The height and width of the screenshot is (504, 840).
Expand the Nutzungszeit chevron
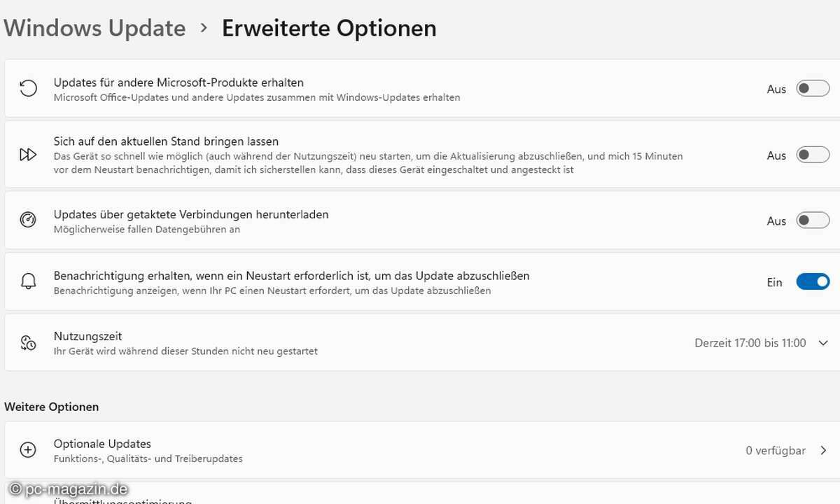tap(823, 343)
